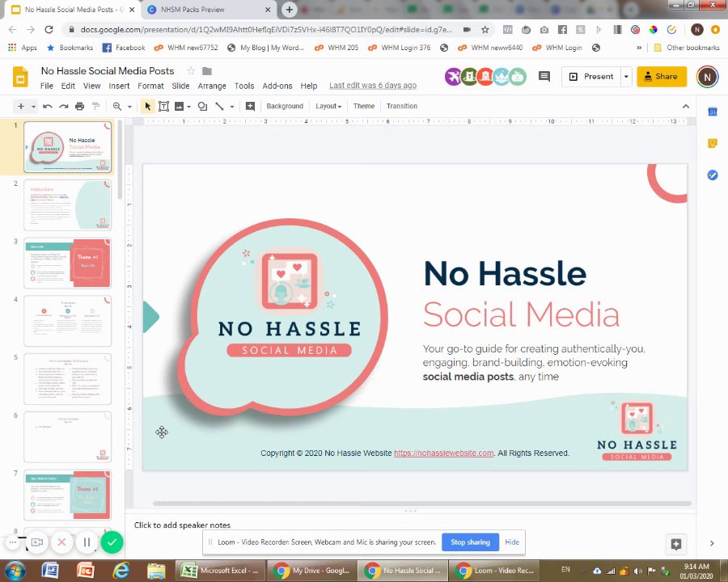The image size is (728, 582).
Task: Open the Arrange menu
Action: pos(212,86)
